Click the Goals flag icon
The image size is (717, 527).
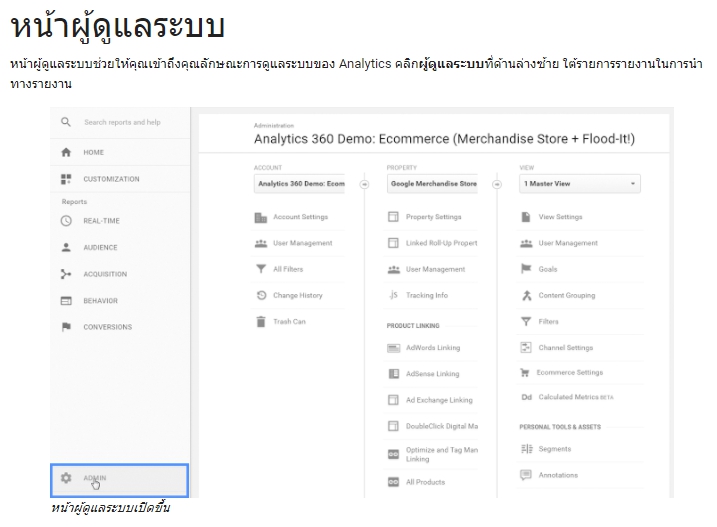tap(526, 269)
